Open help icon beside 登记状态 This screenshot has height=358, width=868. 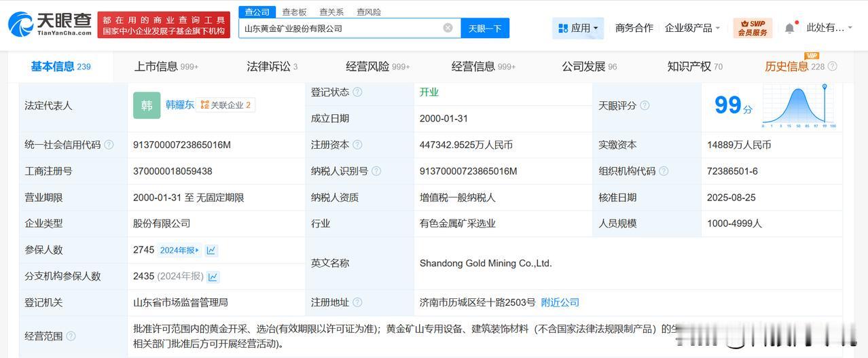pos(357,92)
